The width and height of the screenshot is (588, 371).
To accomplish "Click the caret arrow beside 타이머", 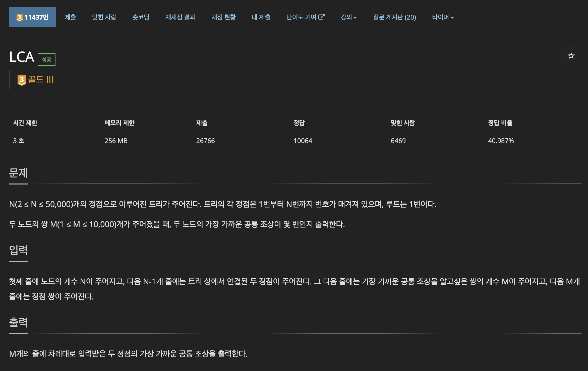I will coord(452,18).
